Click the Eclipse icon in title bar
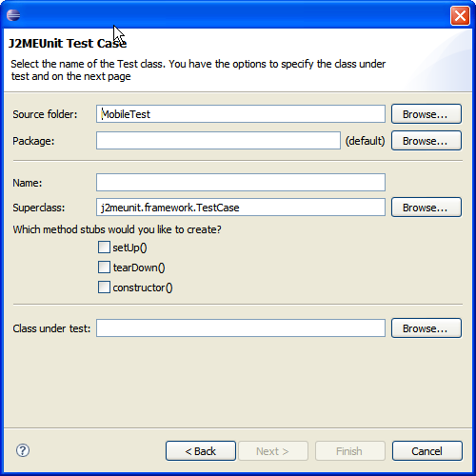Screen dimensions: 476x476 [13, 15]
